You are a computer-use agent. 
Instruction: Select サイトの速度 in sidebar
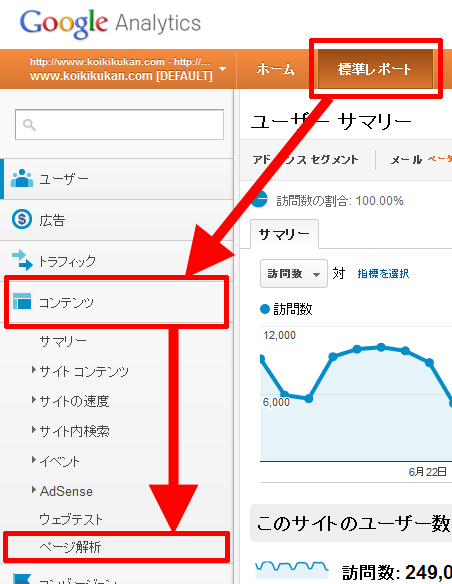pos(74,401)
